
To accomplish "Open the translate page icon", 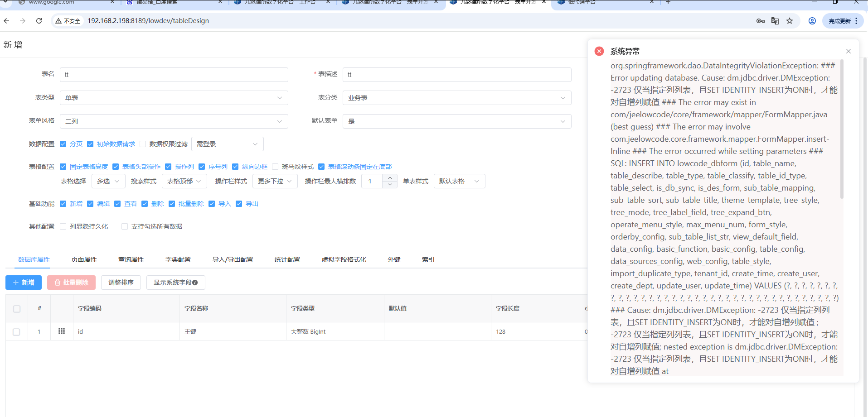I will coord(775,21).
